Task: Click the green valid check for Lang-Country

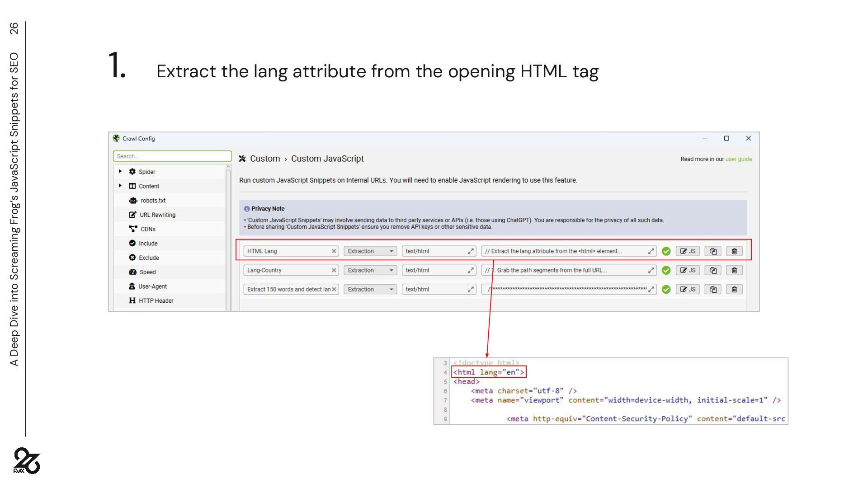Action: tap(666, 270)
